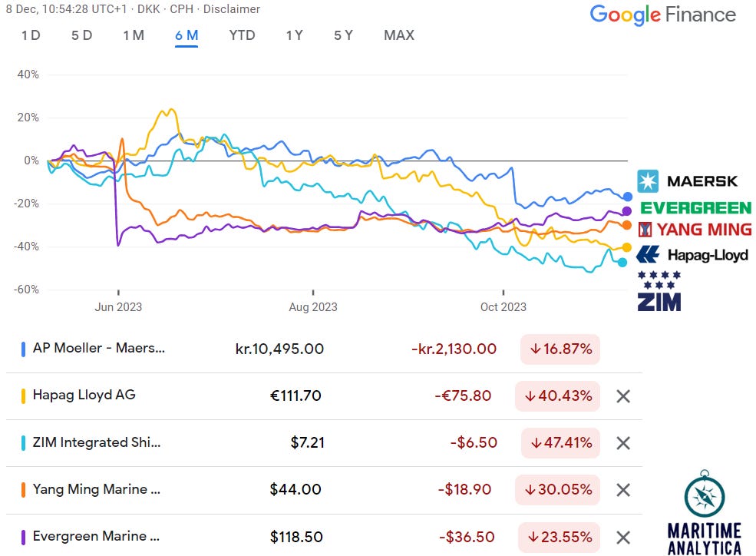Switch chart to YTD range
This screenshot has width=756, height=556.
(x=242, y=35)
